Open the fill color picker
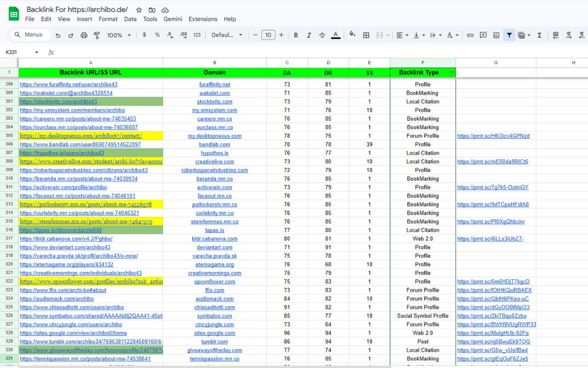 pos(352,35)
